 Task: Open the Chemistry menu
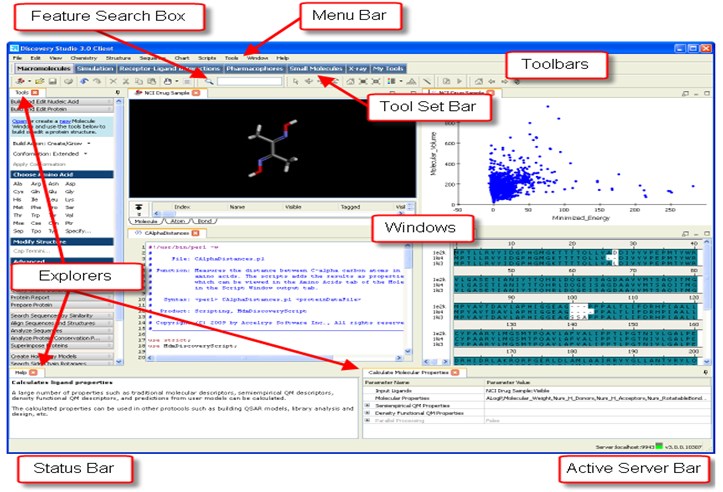point(84,58)
